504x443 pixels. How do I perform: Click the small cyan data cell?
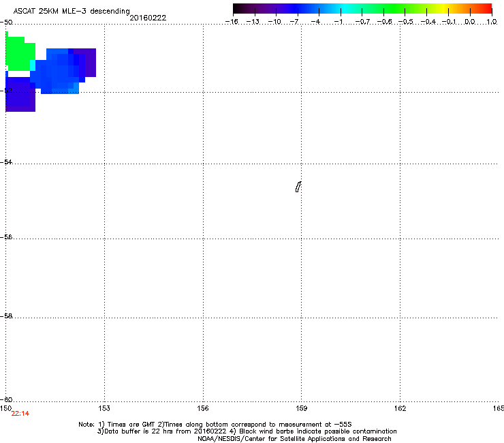(33, 65)
